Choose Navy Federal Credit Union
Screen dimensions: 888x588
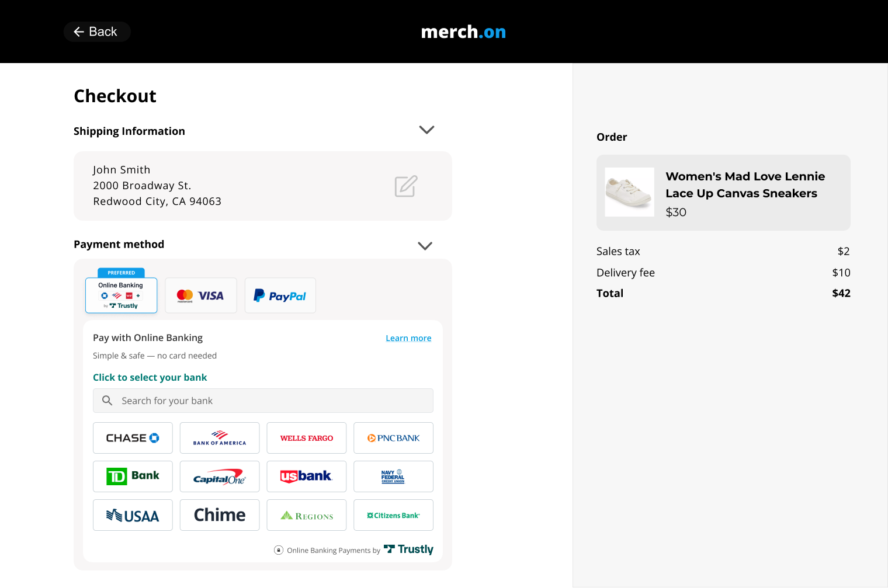(x=393, y=476)
